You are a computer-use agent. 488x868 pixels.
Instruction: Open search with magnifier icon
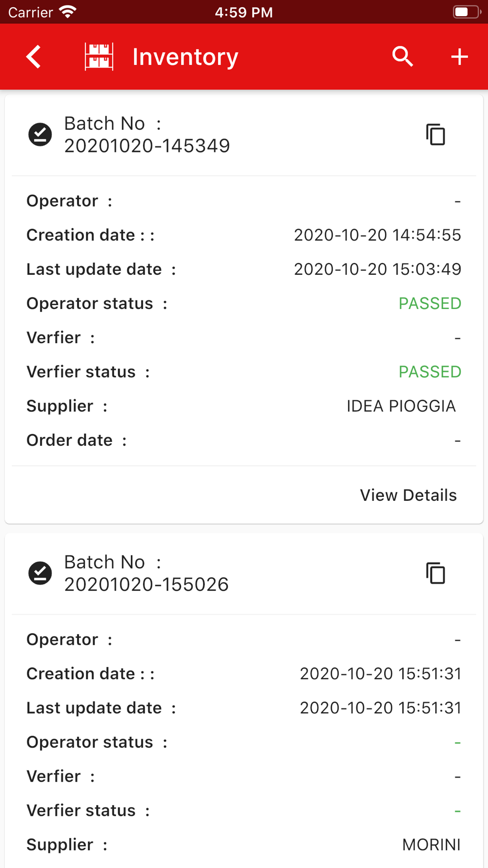click(403, 57)
